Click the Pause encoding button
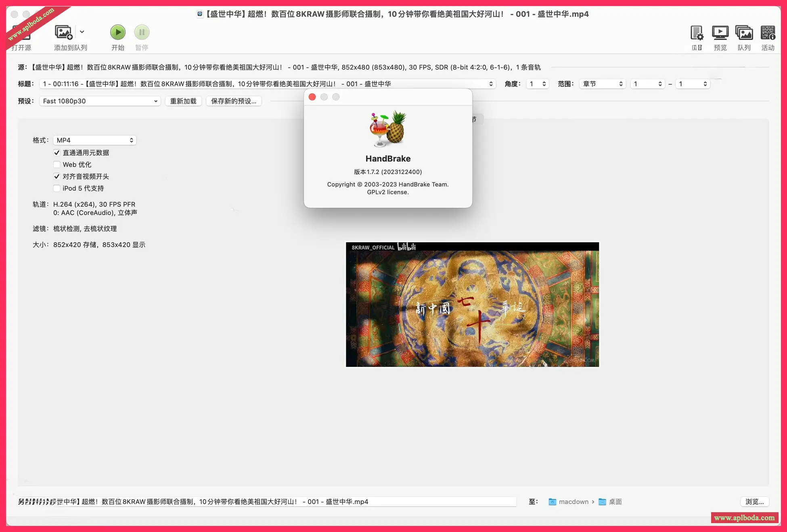This screenshot has width=787, height=532. coord(142,32)
